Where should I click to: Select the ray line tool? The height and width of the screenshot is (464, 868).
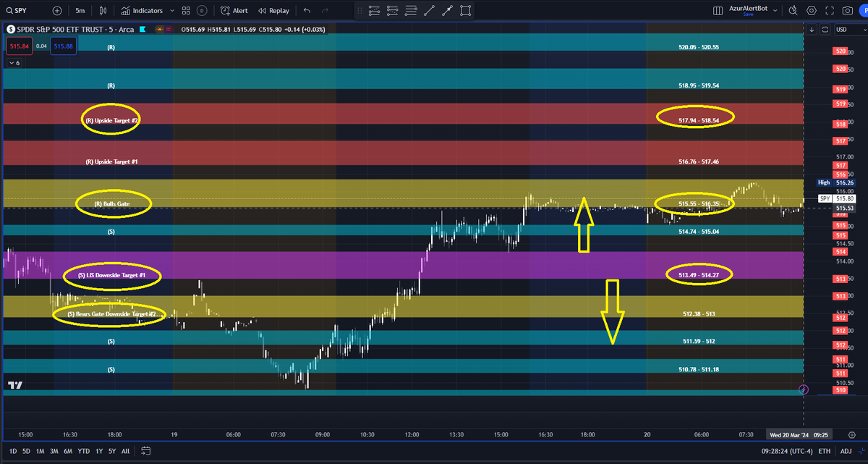[x=448, y=11]
